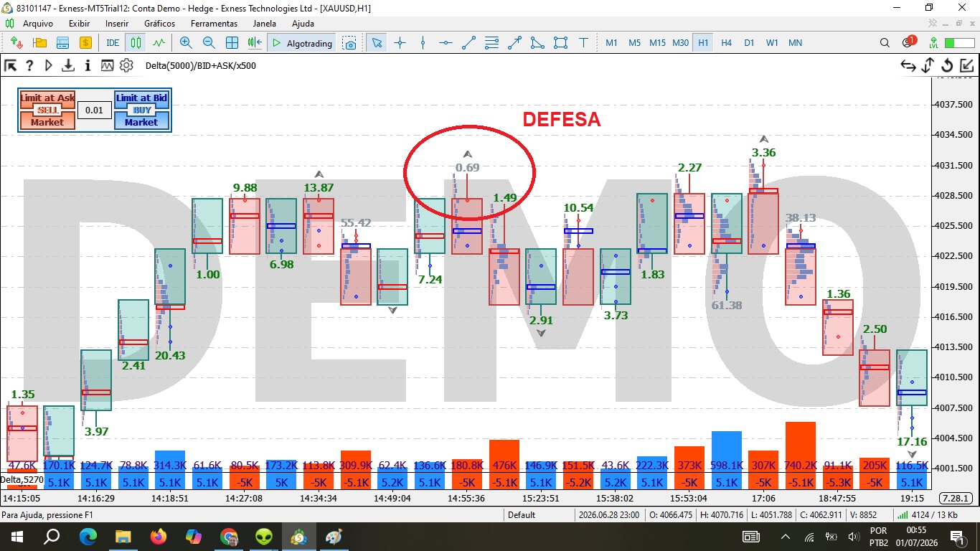Click the SELL Market button
Viewport: 980px width, 551px height.
coord(47,122)
